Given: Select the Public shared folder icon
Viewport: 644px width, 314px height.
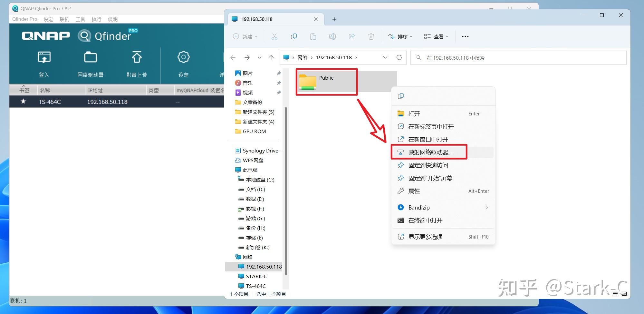Looking at the screenshot, I should point(308,82).
